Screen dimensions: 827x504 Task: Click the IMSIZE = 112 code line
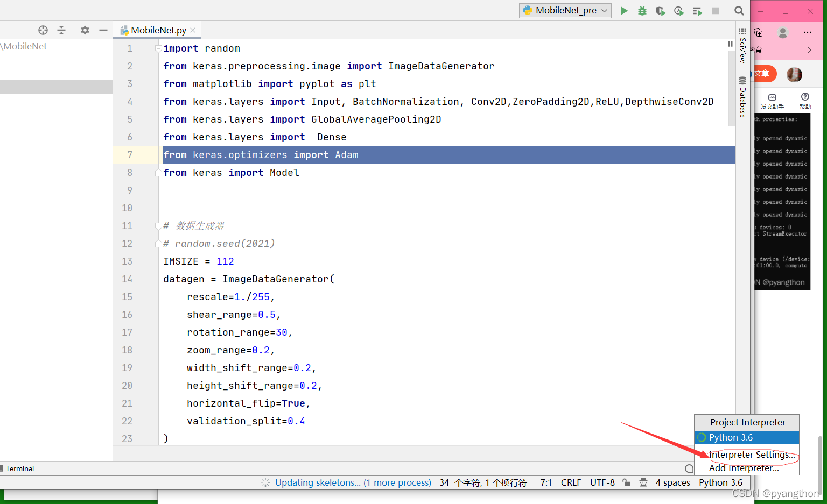point(199,261)
